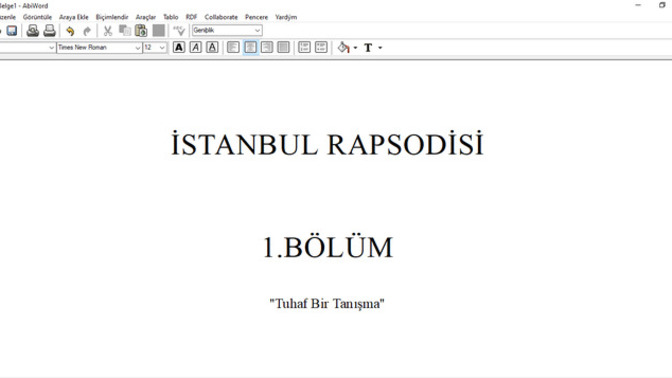
Task: Redo the last undone action
Action: point(87,31)
